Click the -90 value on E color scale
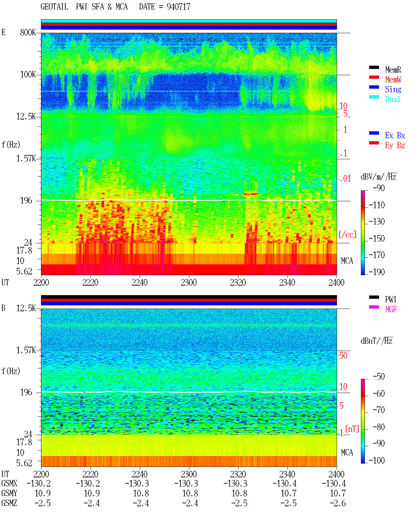Viewport: 420px width, 523px height. (x=379, y=188)
